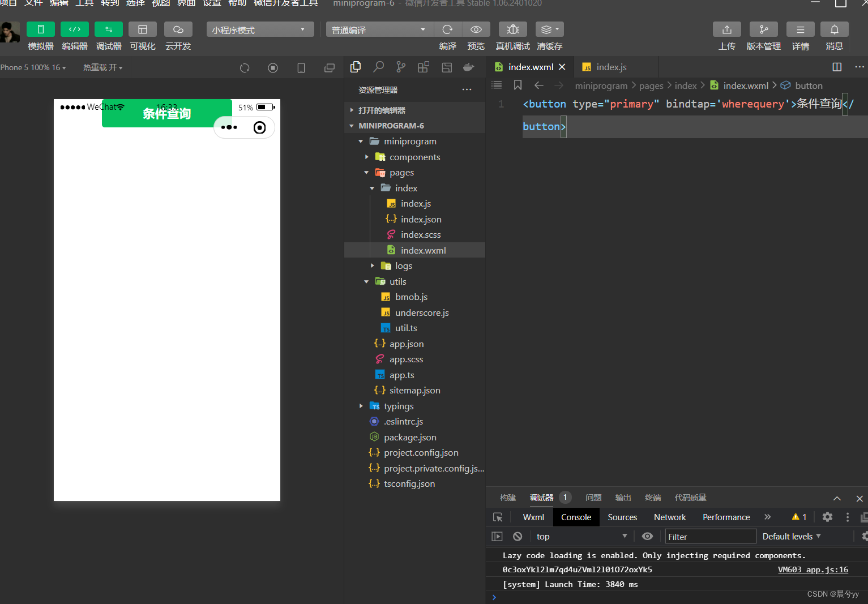Collapse the MINIPROGRAM-6 root section
Screen dimensions: 868x604
(415, 126)
